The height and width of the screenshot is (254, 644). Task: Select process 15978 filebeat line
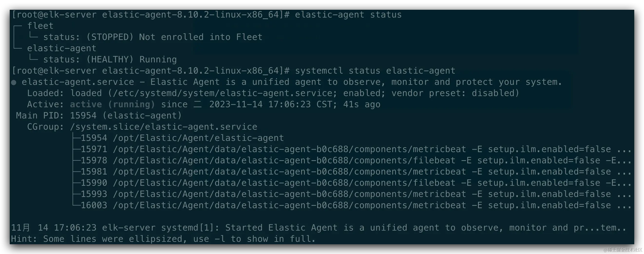tap(352, 160)
